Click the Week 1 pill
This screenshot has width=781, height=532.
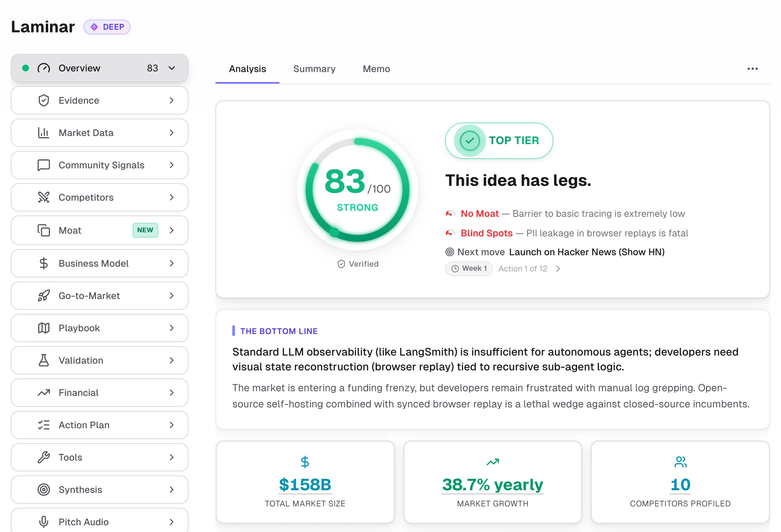(x=469, y=269)
